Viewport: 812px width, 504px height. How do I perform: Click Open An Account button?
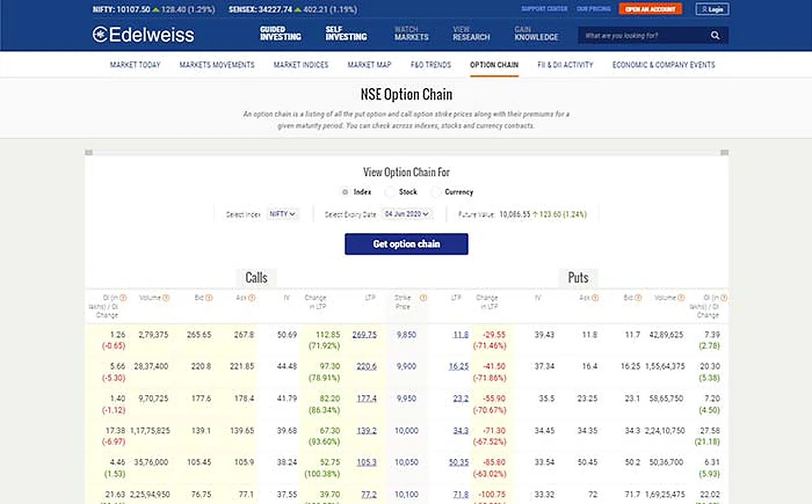pos(650,9)
